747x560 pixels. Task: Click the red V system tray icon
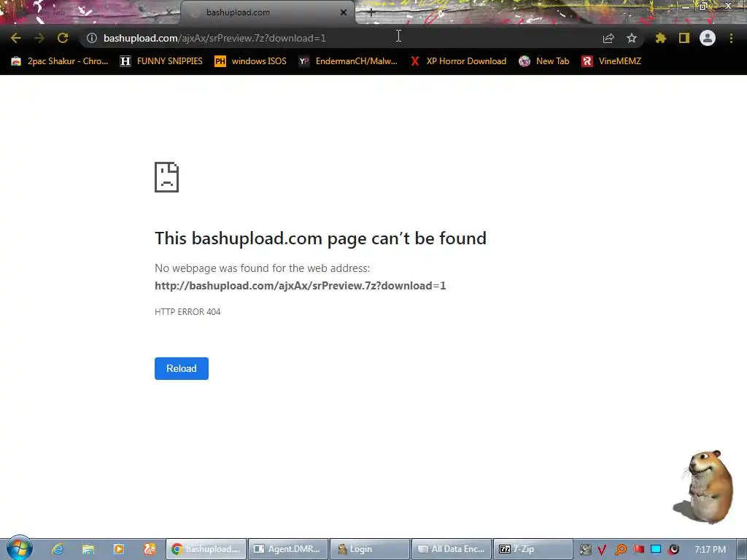pyautogui.click(x=602, y=550)
